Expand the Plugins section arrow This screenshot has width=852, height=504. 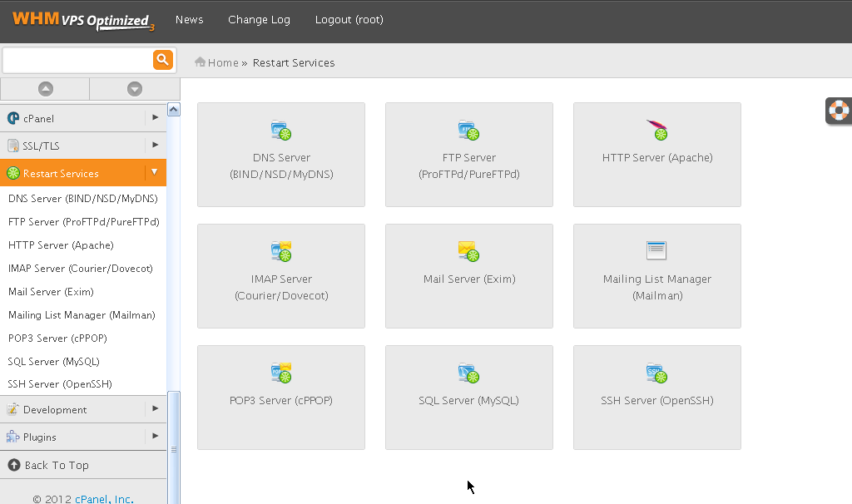point(156,436)
